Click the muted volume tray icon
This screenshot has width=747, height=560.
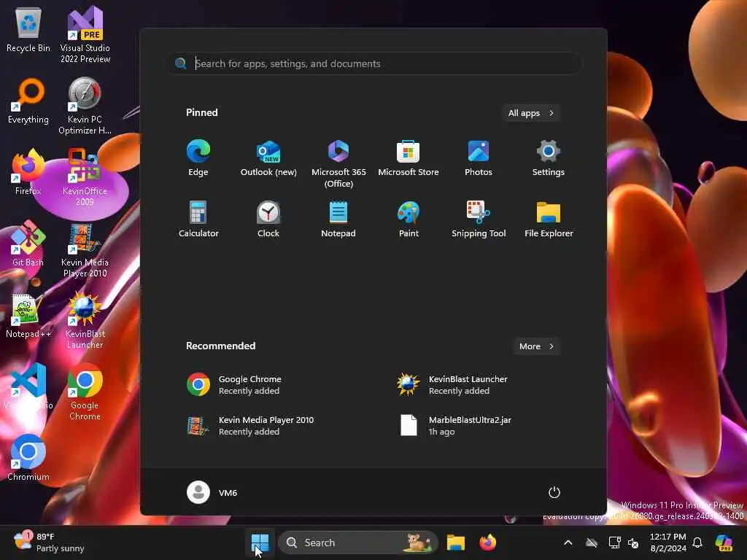point(633,542)
